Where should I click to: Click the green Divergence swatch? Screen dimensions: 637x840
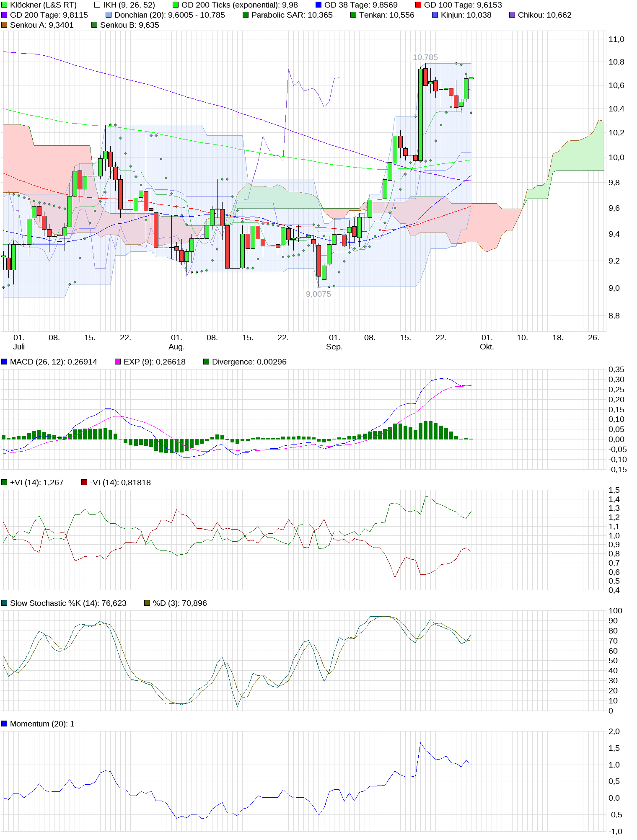click(x=206, y=362)
